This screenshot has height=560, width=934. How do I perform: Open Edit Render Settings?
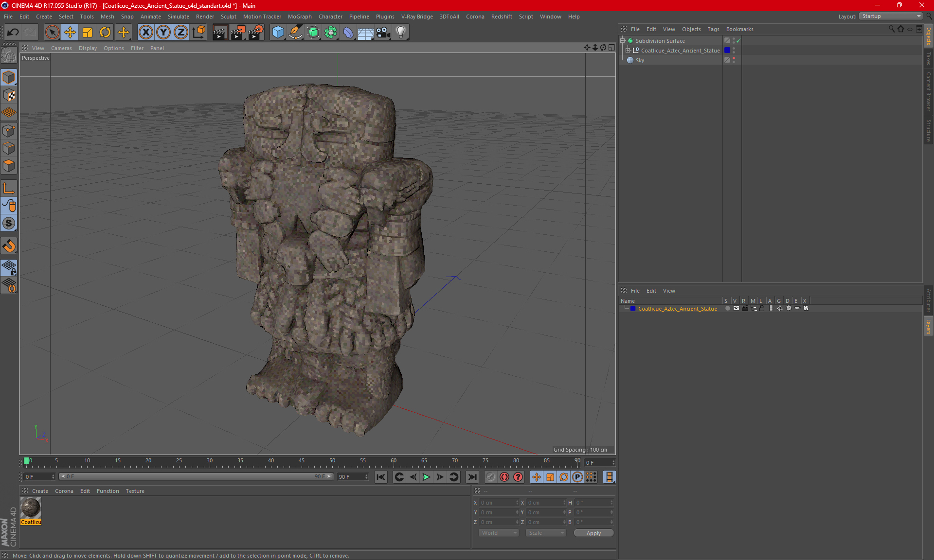click(x=256, y=33)
